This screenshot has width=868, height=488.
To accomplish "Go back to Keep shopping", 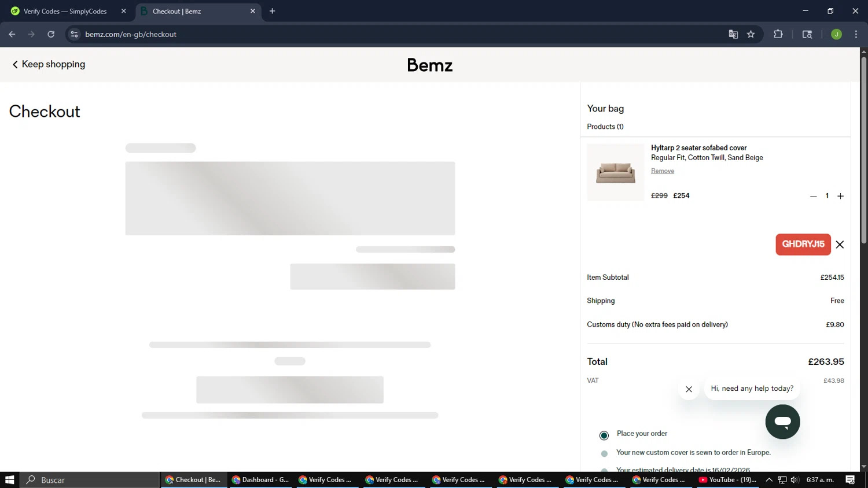I will point(49,64).
